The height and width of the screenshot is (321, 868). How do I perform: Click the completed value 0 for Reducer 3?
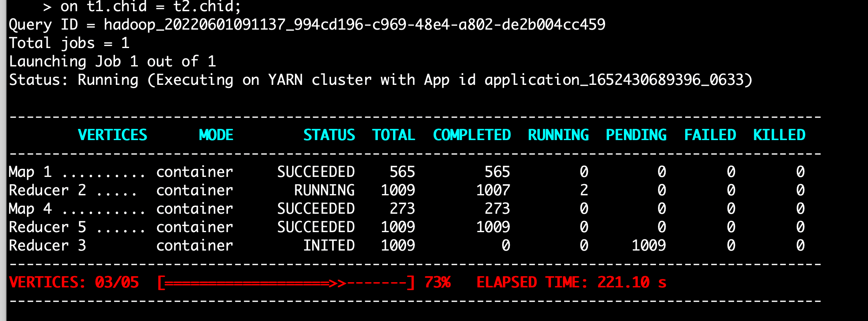pos(506,245)
